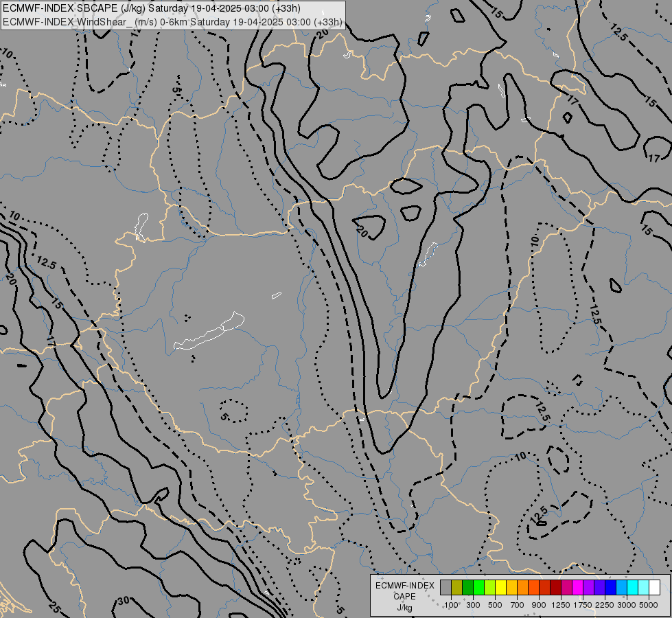Click the gray swatch in the CAPE legend
The width and height of the screenshot is (672, 618).
pyautogui.click(x=445, y=587)
